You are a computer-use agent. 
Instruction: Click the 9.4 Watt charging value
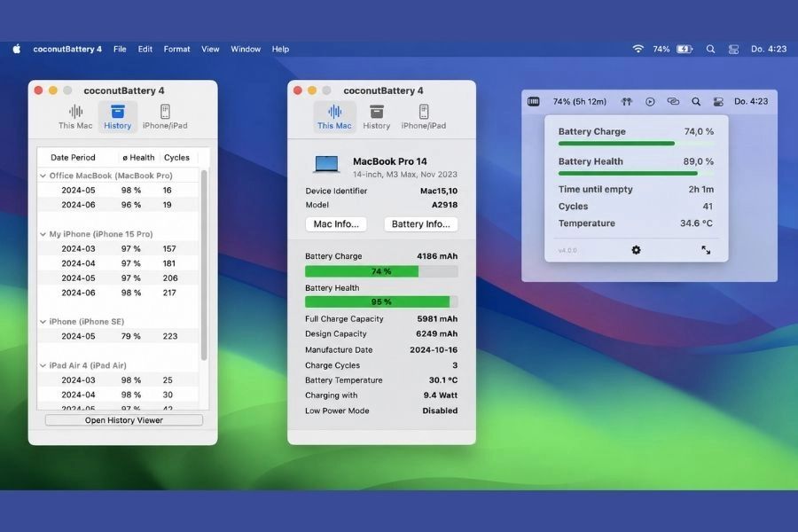click(440, 395)
